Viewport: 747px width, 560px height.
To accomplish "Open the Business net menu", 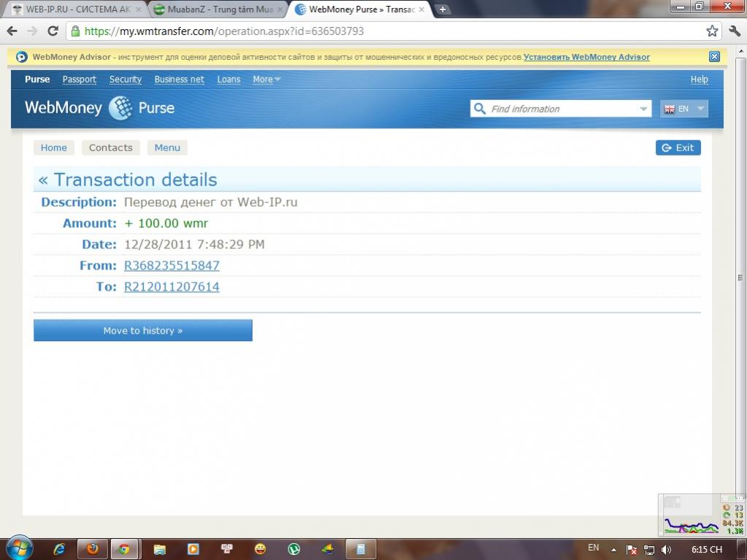I will (179, 80).
